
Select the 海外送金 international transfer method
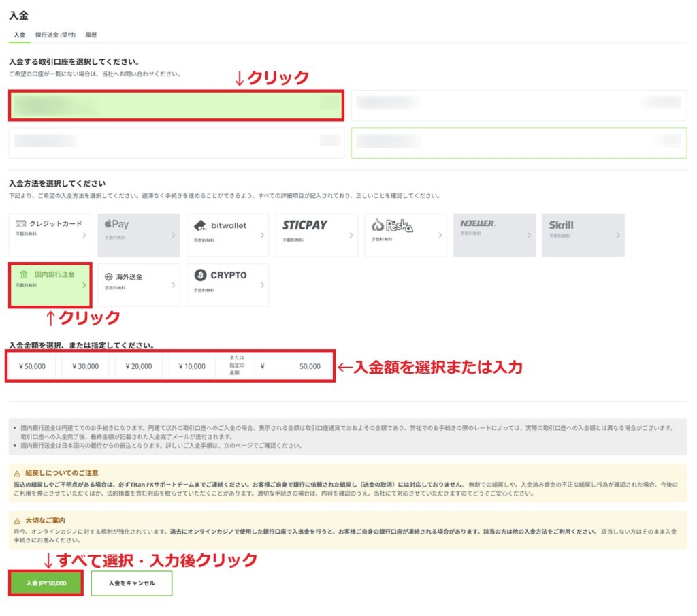click(138, 285)
